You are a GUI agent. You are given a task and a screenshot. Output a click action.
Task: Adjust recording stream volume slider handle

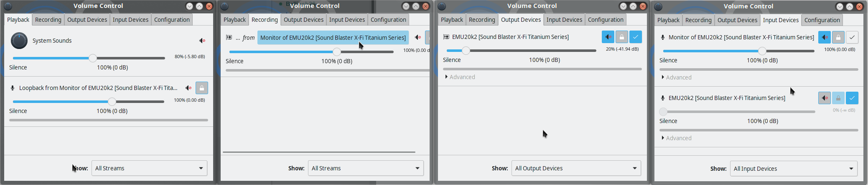[337, 52]
